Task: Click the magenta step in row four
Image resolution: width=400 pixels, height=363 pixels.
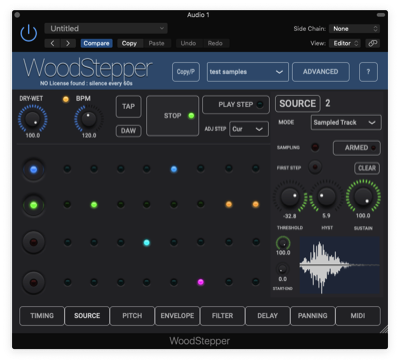Action: point(200,282)
